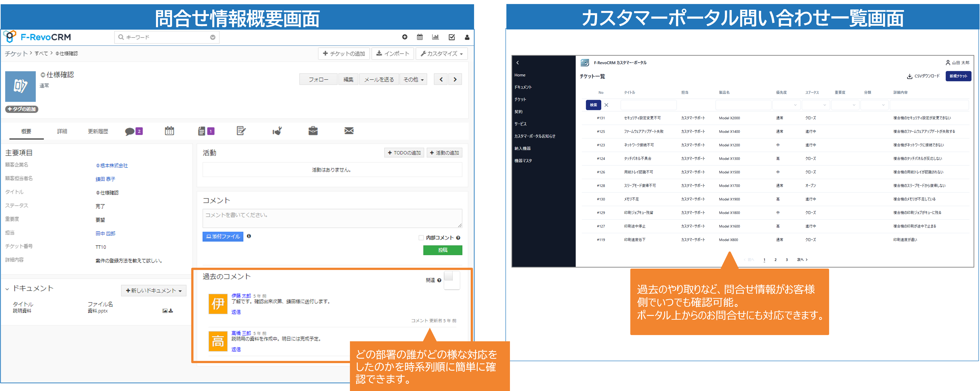Open the calendar icon in top bar
The image size is (980, 391).
point(420,37)
